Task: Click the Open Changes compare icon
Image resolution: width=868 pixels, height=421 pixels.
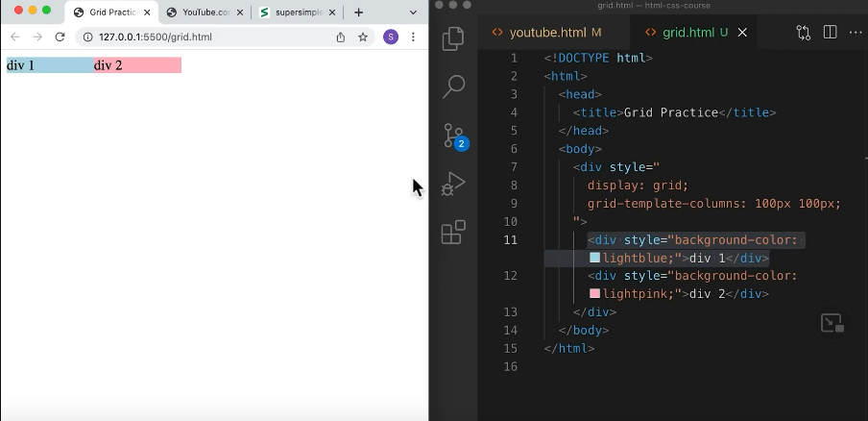Action: [803, 33]
